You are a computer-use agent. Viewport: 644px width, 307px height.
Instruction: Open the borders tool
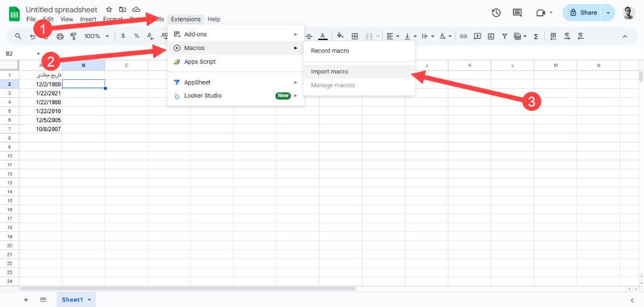coord(355,36)
